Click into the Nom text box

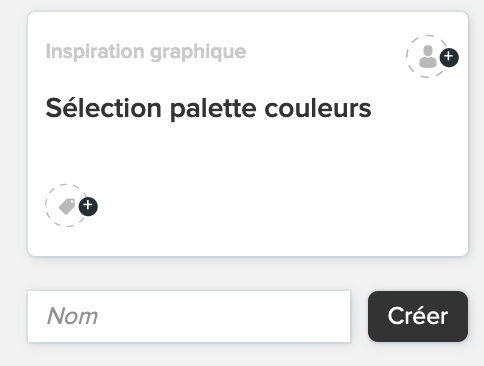point(189,316)
